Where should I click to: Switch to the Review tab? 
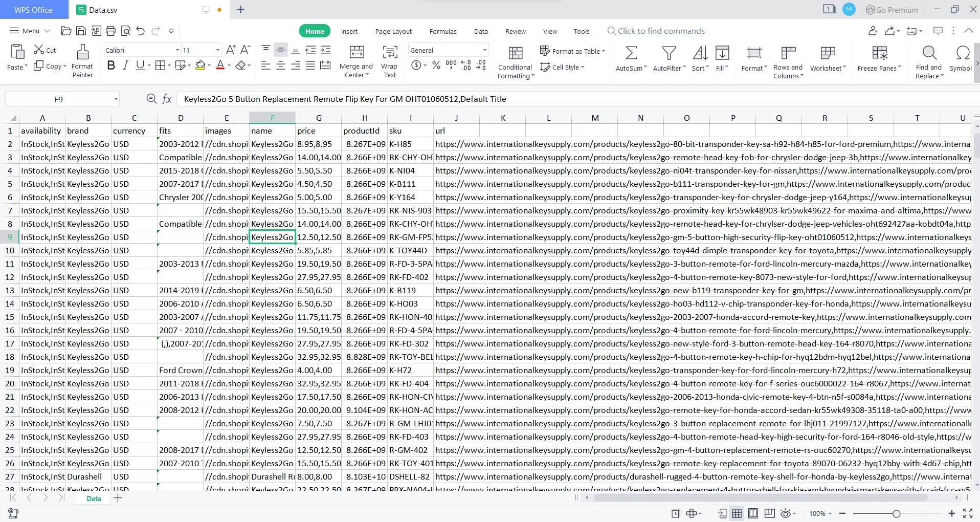click(515, 31)
